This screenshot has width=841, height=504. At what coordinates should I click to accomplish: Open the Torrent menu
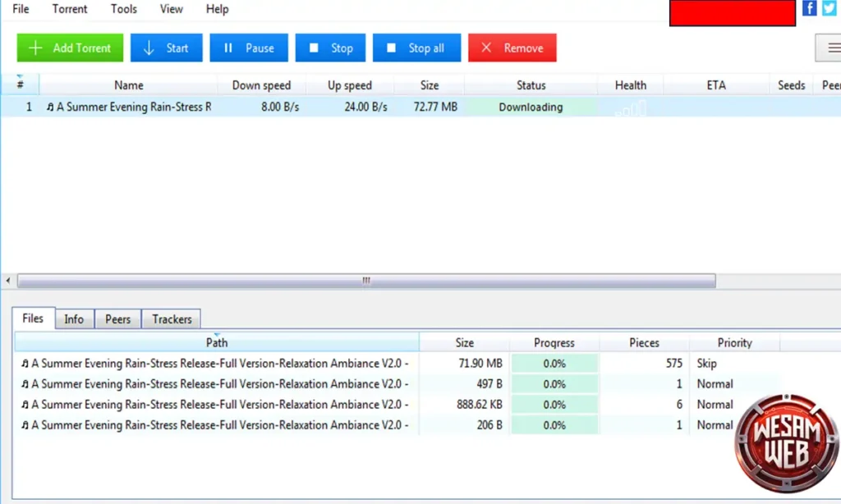(70, 9)
